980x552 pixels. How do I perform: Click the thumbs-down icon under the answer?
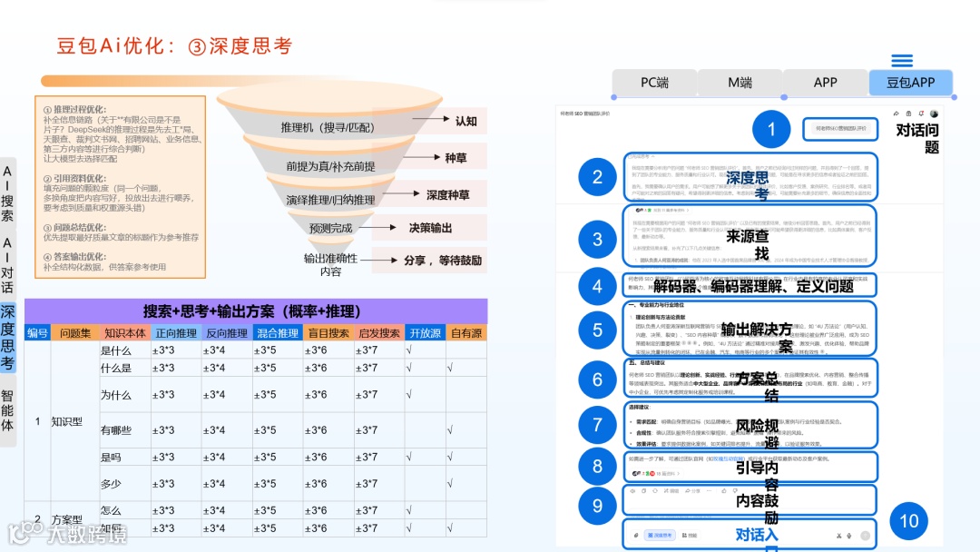click(735, 491)
